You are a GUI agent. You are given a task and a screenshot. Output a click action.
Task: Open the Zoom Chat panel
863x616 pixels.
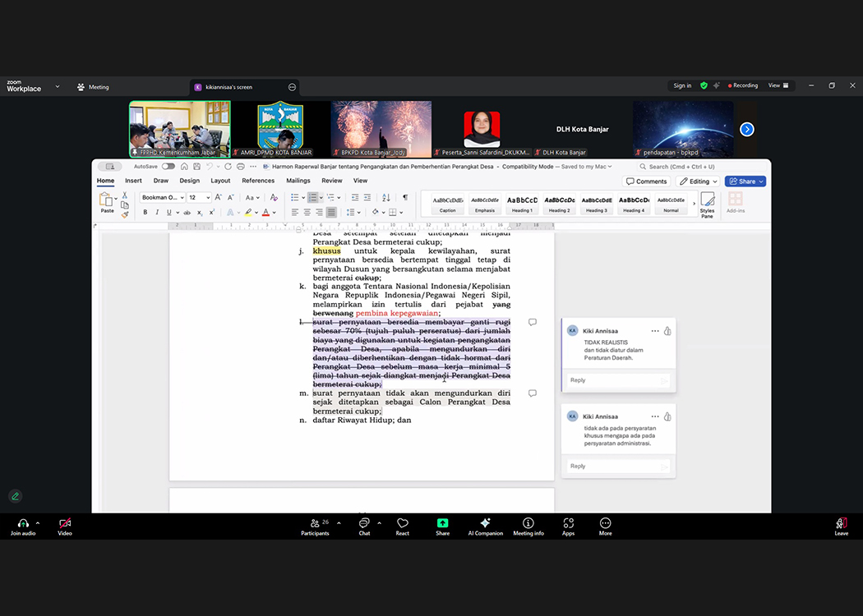coord(364,523)
